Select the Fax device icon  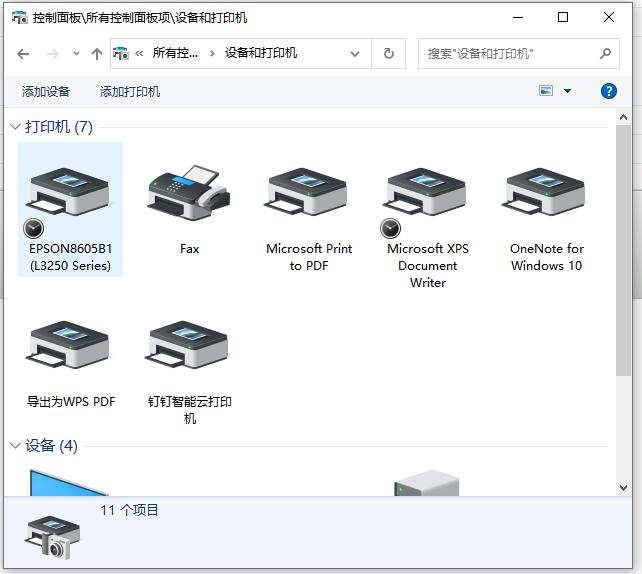click(189, 192)
